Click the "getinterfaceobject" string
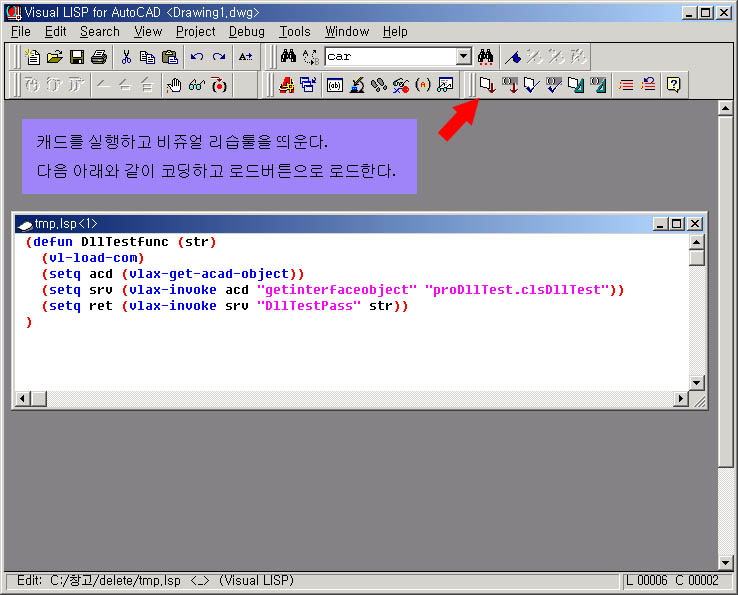This screenshot has width=738, height=595. (337, 290)
